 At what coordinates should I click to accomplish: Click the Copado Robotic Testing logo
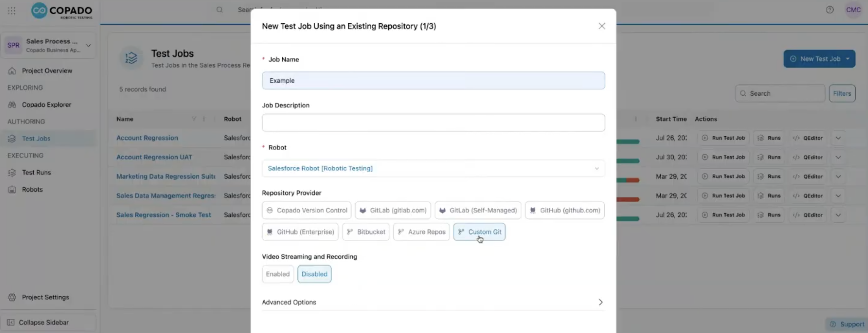62,11
